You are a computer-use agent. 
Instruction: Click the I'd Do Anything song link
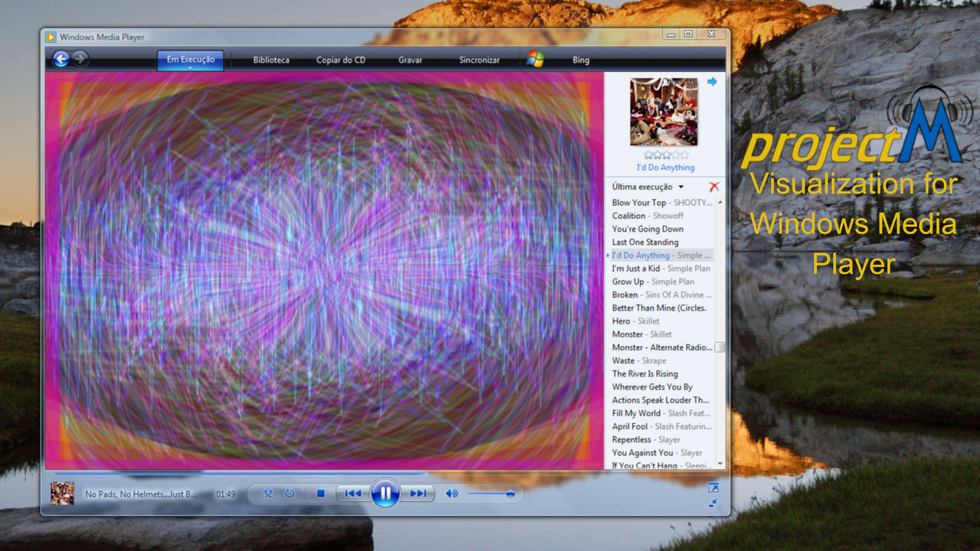(665, 167)
